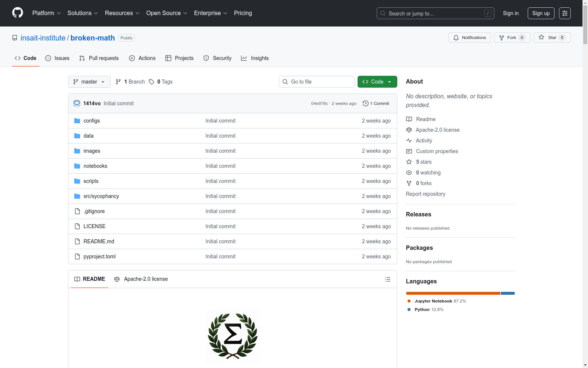Click the repository icon beside insait-institute
The height and width of the screenshot is (368, 588).
coord(15,38)
